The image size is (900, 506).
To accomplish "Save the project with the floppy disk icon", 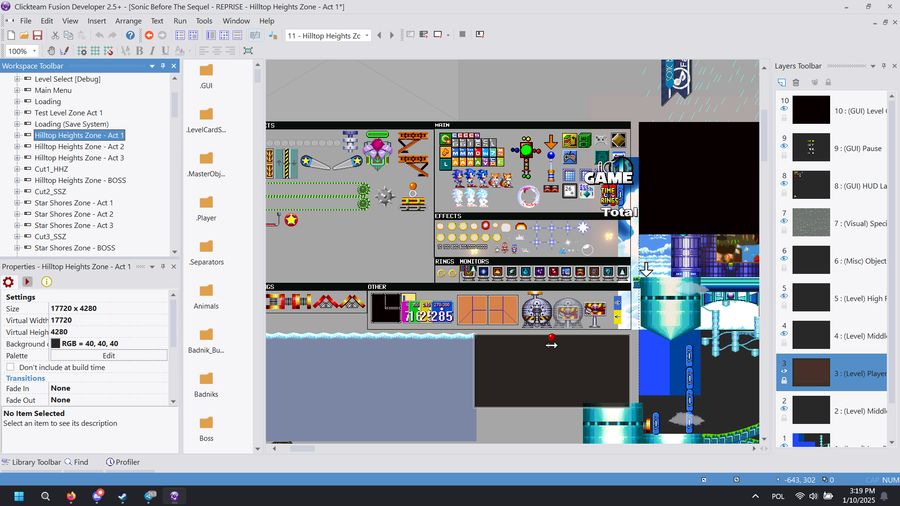I will pyautogui.click(x=37, y=36).
